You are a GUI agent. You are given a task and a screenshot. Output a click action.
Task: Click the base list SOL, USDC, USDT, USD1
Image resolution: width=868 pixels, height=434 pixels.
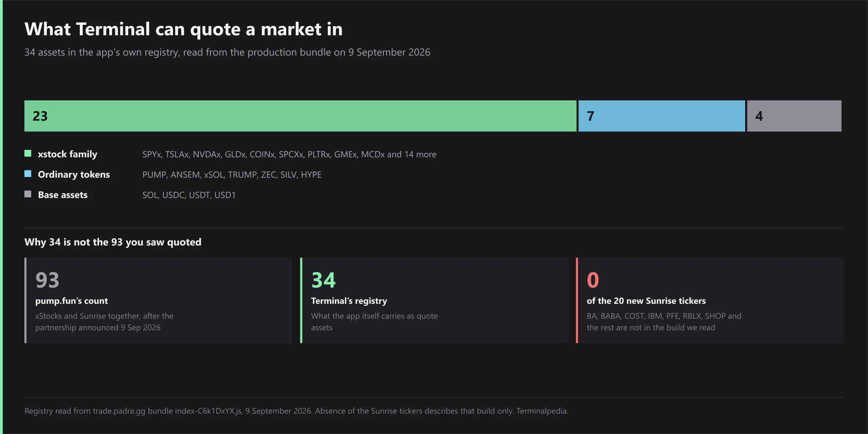[x=189, y=195]
